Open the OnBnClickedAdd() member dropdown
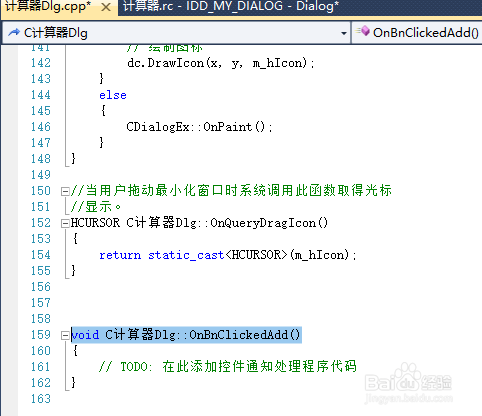Image resolution: width=482 pixels, height=416 pixels. click(417, 33)
